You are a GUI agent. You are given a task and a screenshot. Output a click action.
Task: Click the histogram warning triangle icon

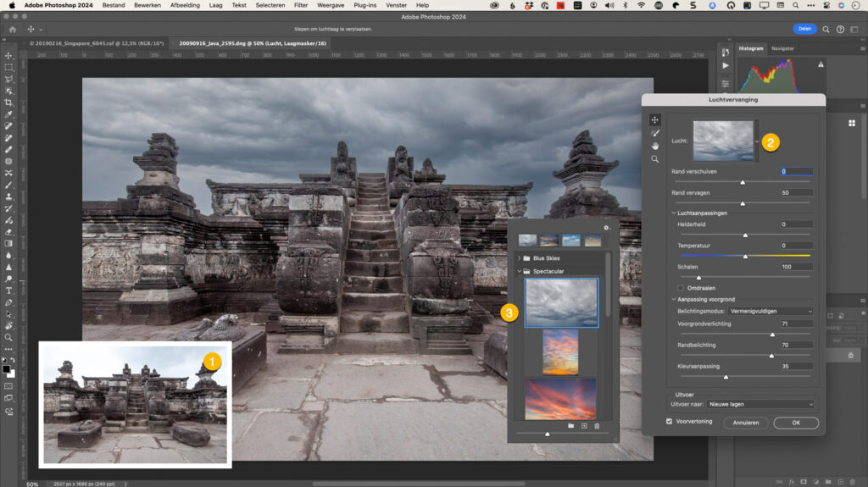click(x=821, y=64)
